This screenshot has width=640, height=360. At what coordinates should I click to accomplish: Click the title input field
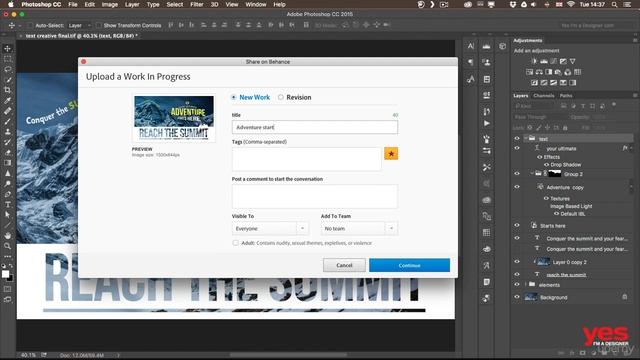[x=315, y=127]
